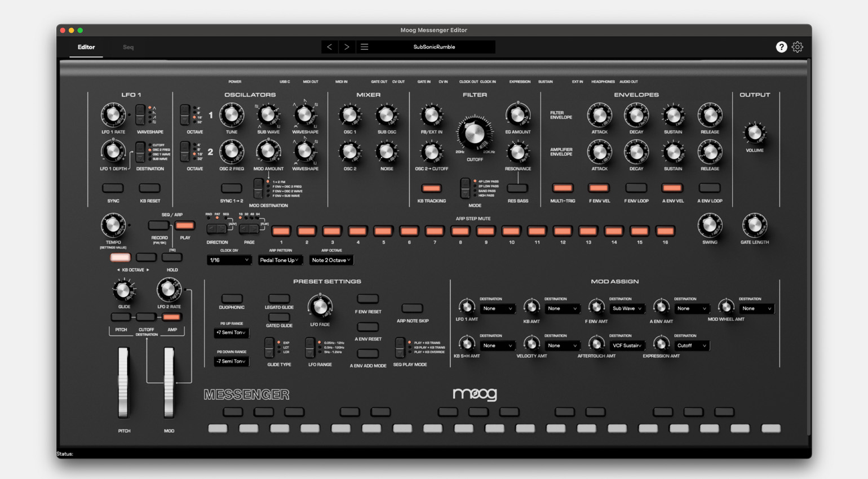The image size is (868, 479).
Task: Open settings via the gear icon
Action: (797, 47)
